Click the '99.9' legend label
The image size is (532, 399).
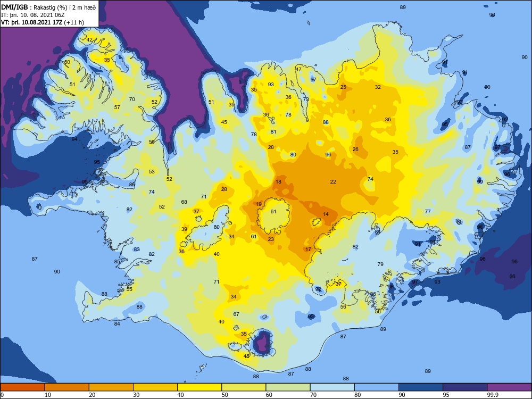[x=493, y=395]
